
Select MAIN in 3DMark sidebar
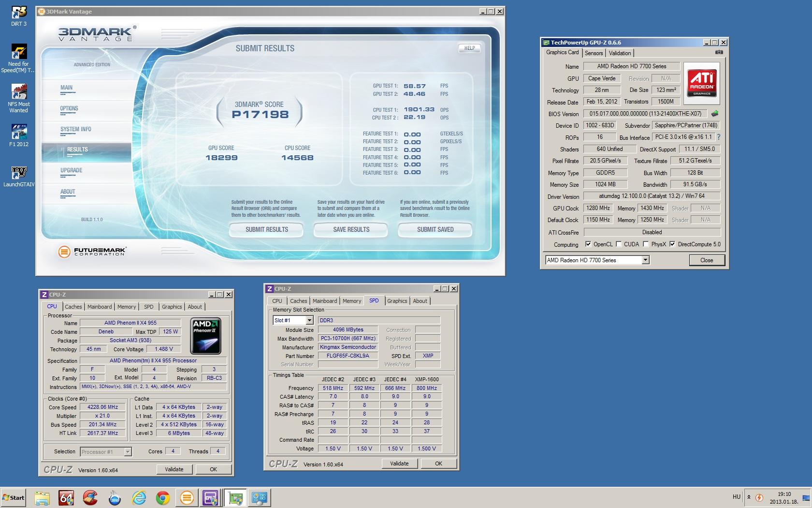point(67,88)
